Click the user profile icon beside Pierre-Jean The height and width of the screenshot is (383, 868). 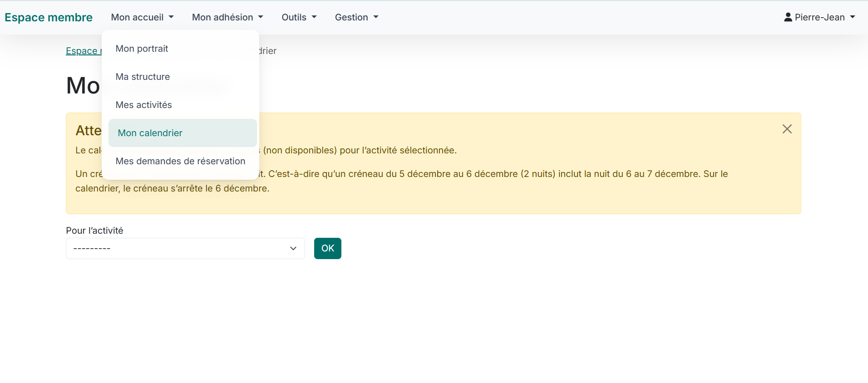pyautogui.click(x=788, y=17)
